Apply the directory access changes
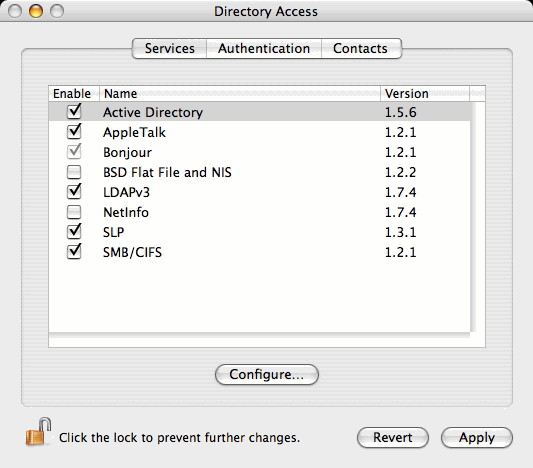This screenshot has height=468, width=533. coord(477,437)
